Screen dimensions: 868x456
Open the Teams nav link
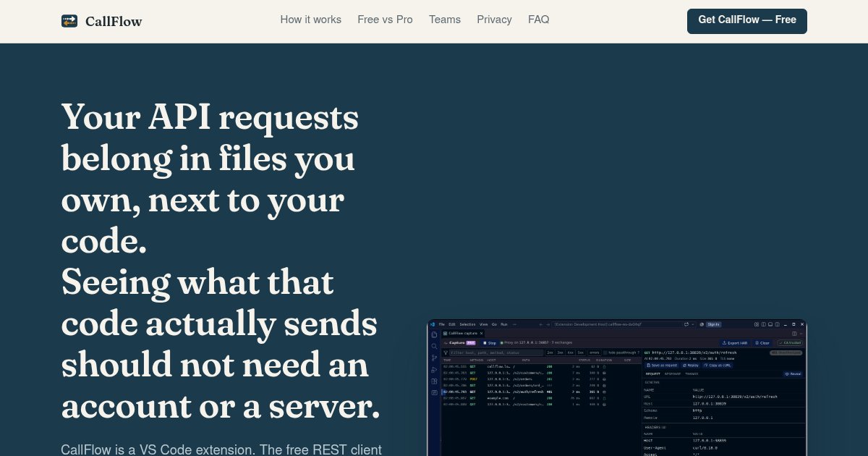pyautogui.click(x=445, y=20)
